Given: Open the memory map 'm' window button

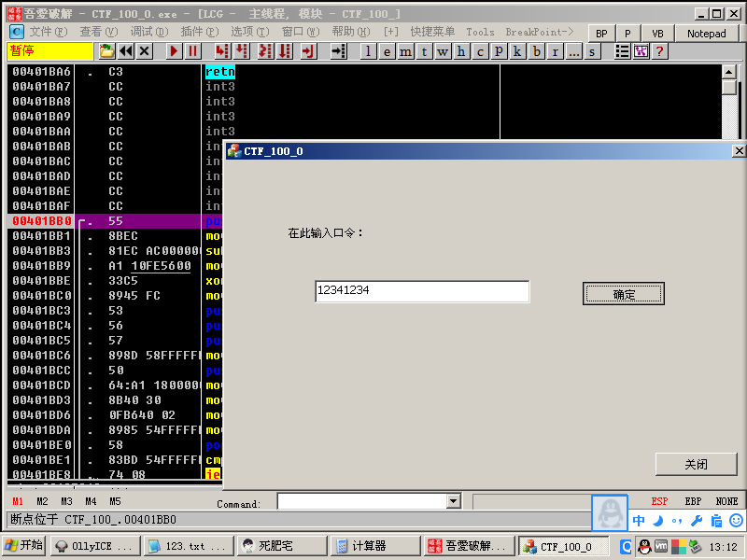Looking at the screenshot, I should 405,51.
